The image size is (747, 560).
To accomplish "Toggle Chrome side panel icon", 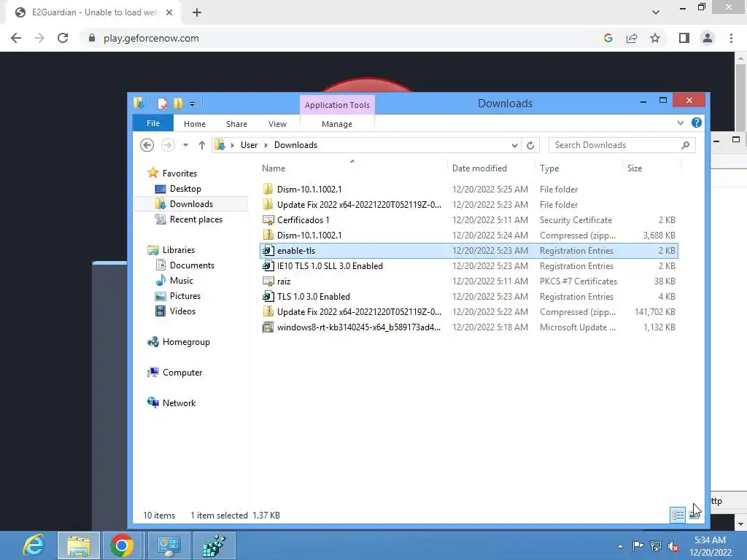I will pos(684,38).
